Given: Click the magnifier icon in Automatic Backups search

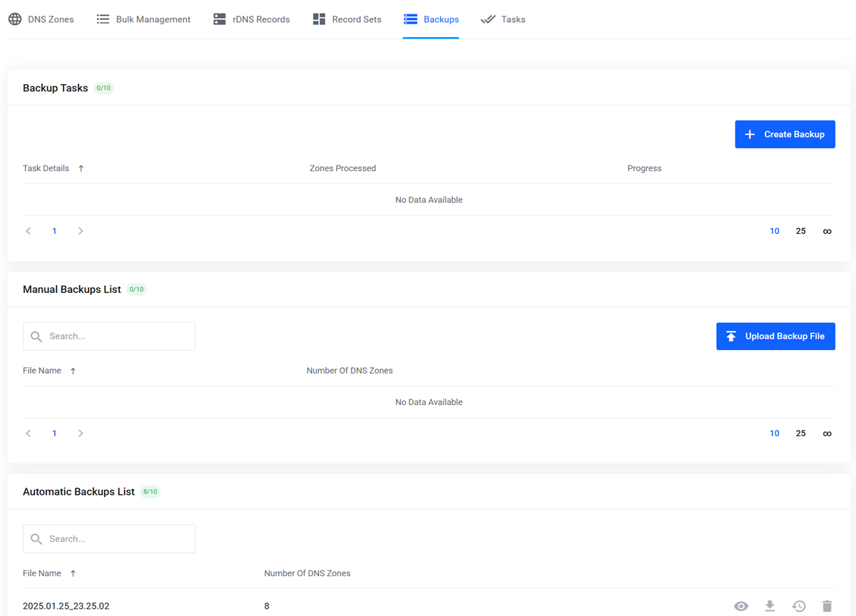Looking at the screenshot, I should point(36,538).
